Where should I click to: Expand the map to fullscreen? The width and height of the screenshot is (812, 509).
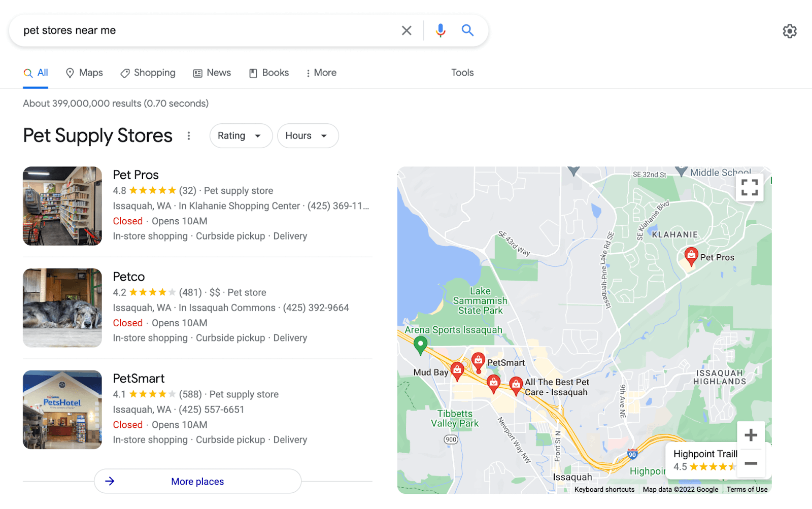(x=750, y=187)
